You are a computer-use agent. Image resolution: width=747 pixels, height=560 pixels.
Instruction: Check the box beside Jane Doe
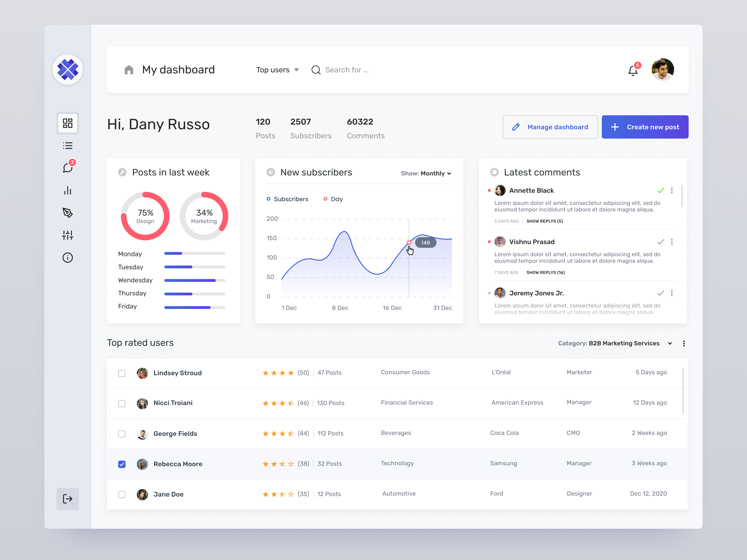coord(122,494)
